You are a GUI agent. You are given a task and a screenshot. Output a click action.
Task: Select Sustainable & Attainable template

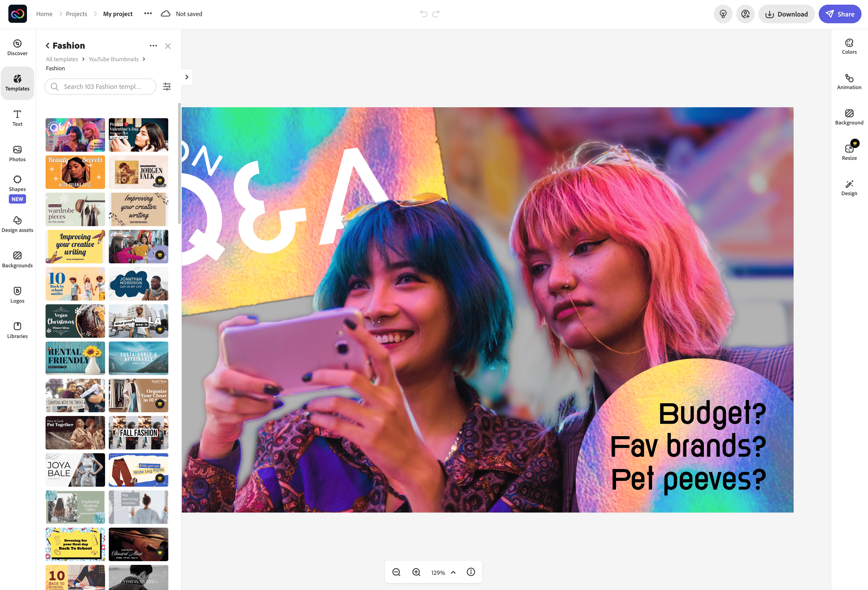coord(138,358)
